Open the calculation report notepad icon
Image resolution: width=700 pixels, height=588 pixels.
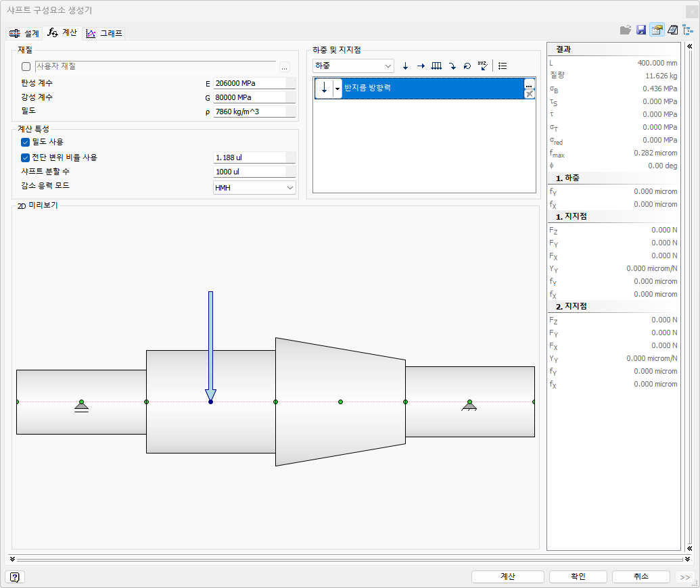point(672,30)
